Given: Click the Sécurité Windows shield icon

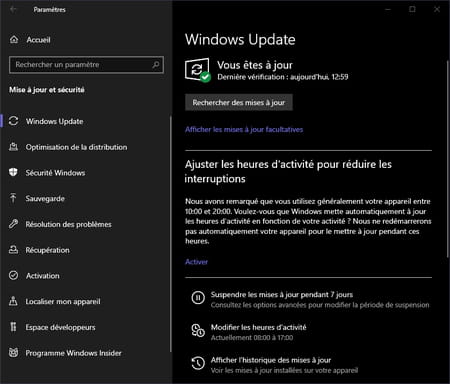Looking at the screenshot, I should 13,172.
